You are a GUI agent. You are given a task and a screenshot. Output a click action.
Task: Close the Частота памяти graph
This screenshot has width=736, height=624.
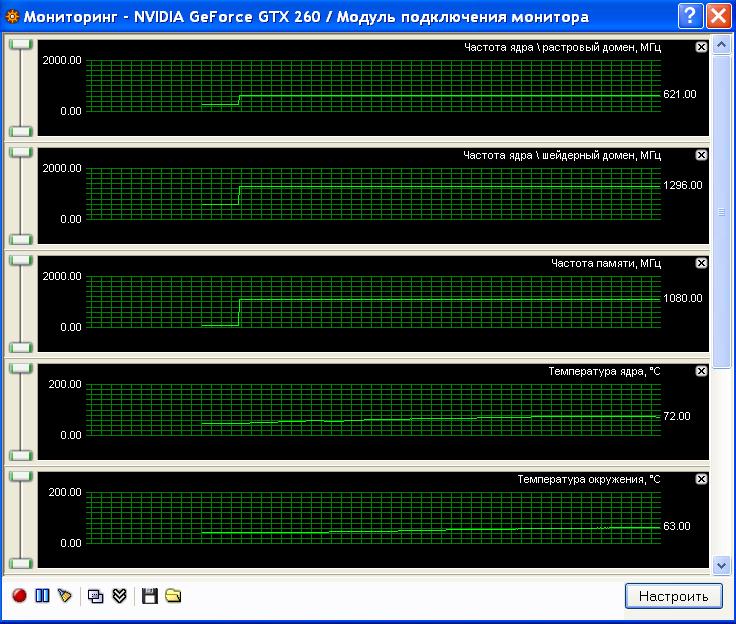click(x=701, y=263)
